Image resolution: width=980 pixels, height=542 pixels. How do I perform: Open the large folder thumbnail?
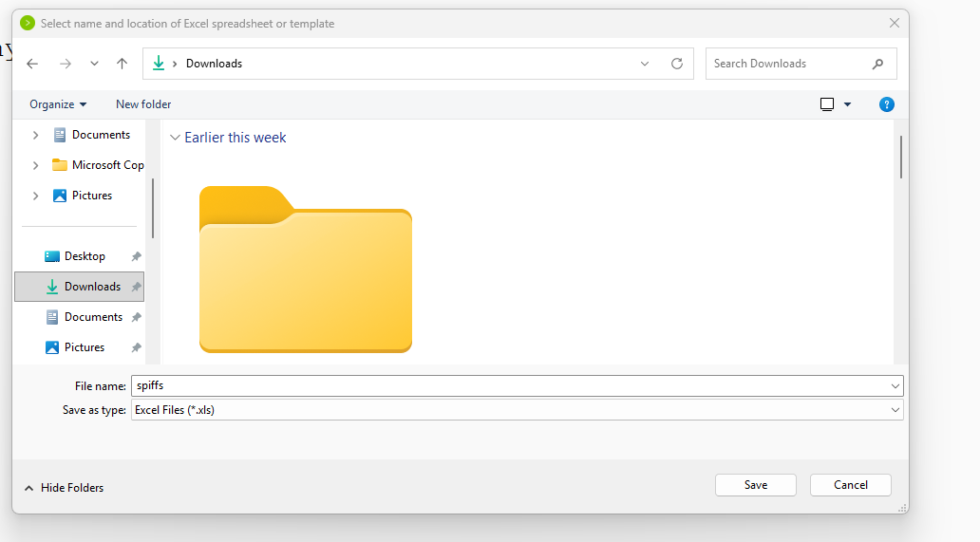click(306, 271)
